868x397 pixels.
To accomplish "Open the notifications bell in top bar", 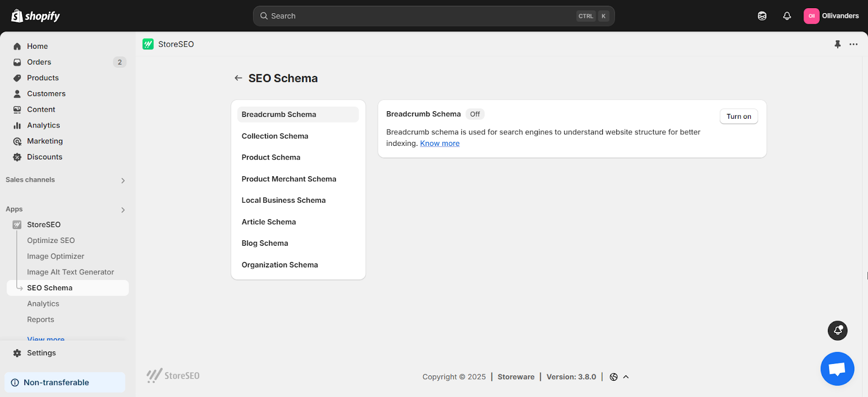I will pyautogui.click(x=787, y=16).
